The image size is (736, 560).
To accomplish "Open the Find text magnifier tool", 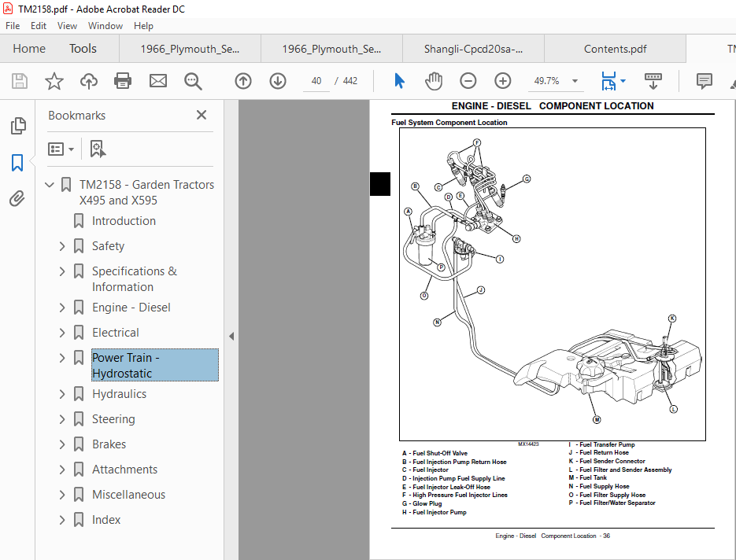I will [193, 81].
